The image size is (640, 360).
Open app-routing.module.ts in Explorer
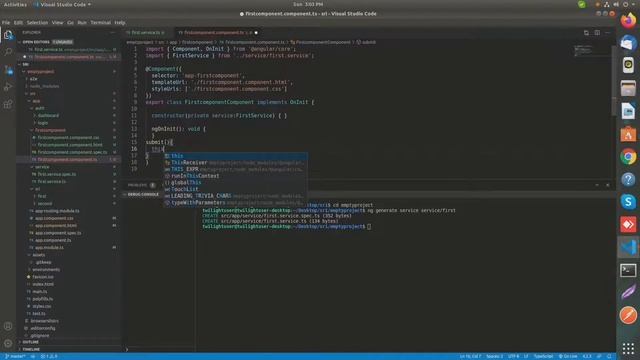click(x=57, y=211)
